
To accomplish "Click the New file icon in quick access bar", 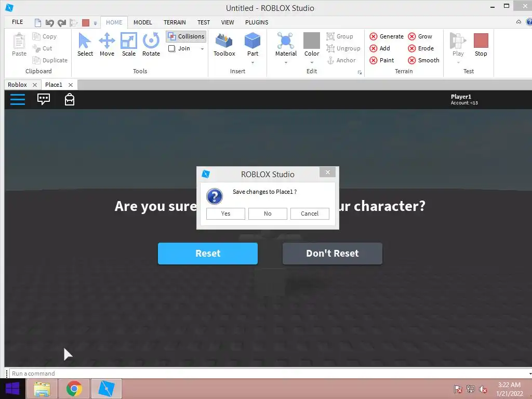I will point(37,23).
